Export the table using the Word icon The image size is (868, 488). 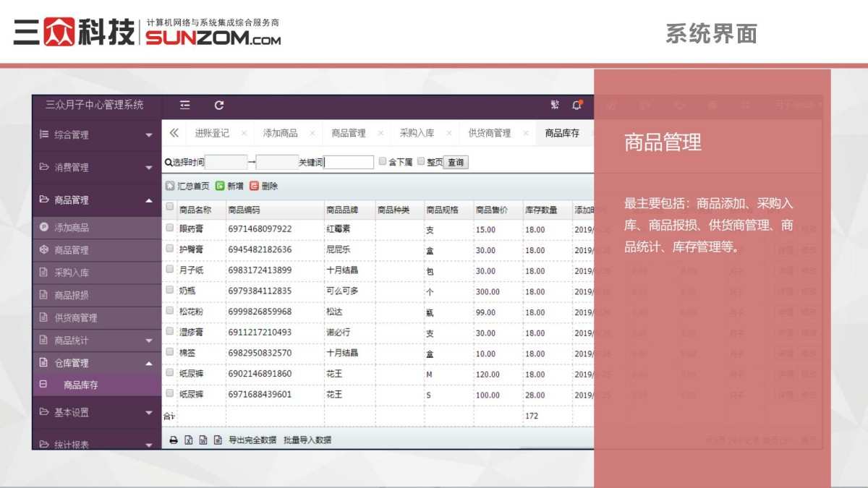(205, 440)
